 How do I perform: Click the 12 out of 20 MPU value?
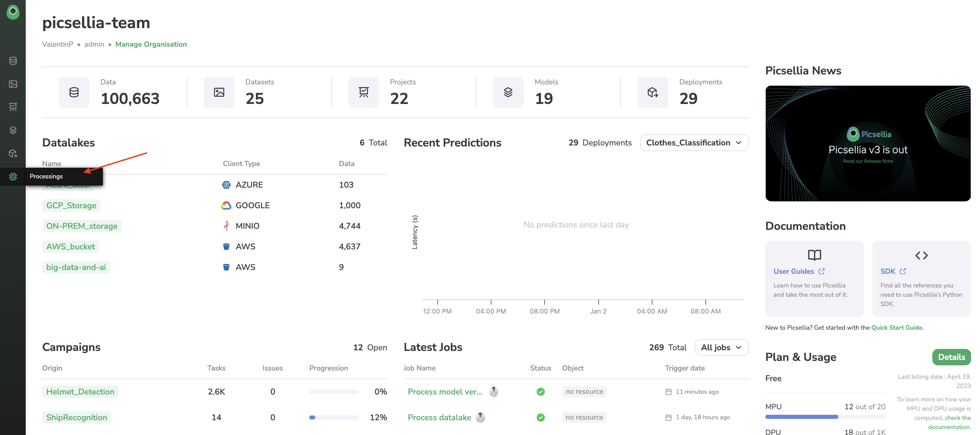(x=865, y=407)
